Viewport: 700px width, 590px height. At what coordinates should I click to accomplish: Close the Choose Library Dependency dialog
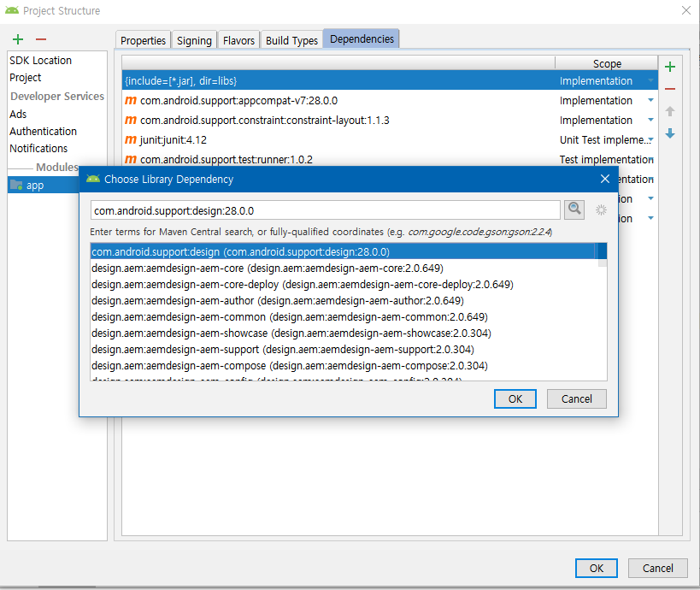(x=605, y=179)
